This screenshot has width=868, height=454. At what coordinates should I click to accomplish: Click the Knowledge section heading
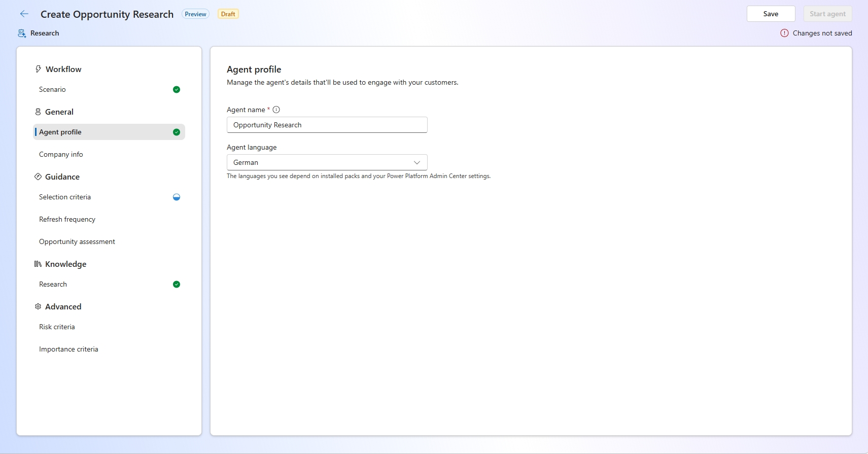[x=66, y=264]
